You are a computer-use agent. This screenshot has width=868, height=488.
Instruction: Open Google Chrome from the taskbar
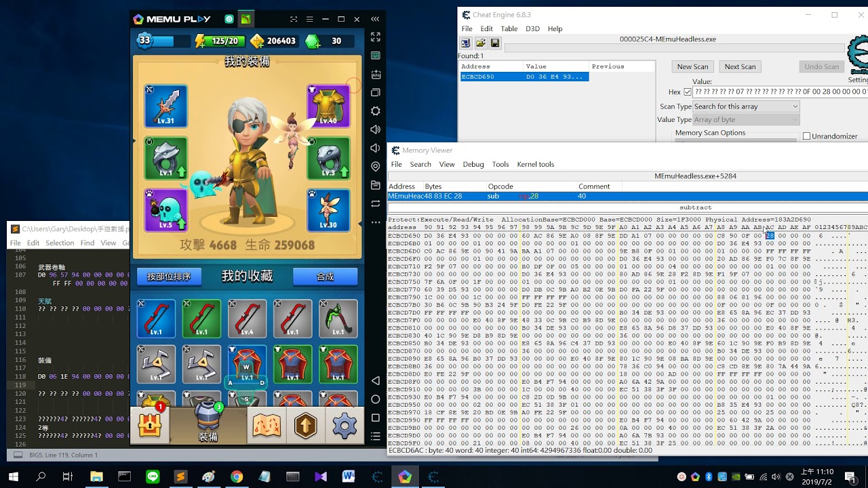click(x=236, y=477)
